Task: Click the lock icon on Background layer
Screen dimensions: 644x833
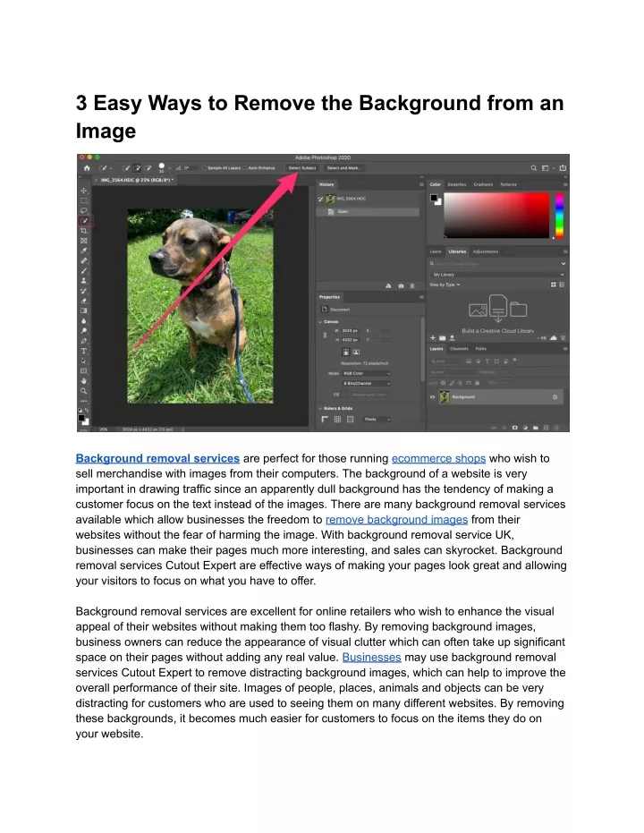Action: tap(555, 397)
